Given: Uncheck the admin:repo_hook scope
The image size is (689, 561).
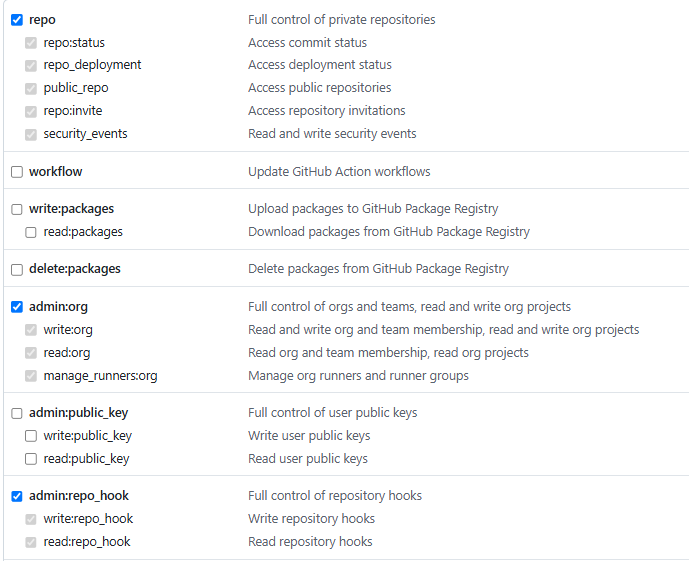Looking at the screenshot, I should pos(17,496).
